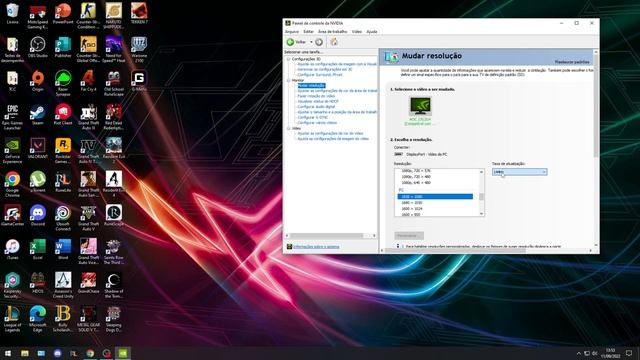Select the Mudar resolução tree item
640x360 pixels.
click(x=311, y=85)
